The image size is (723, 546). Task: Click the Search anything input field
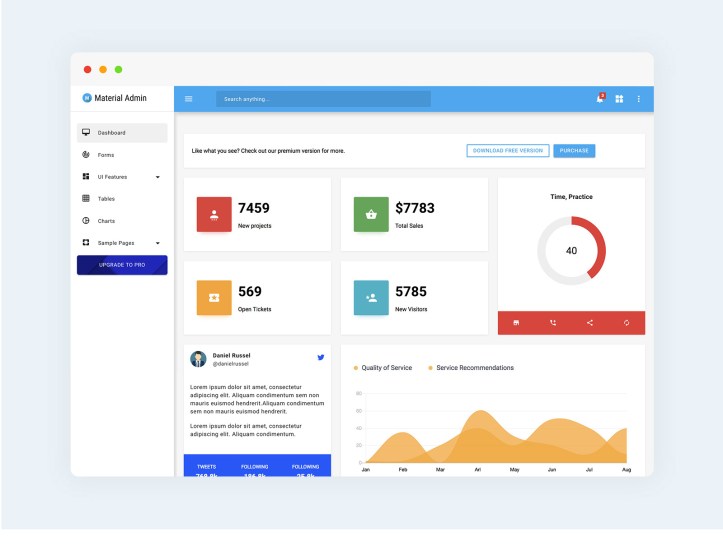323,99
